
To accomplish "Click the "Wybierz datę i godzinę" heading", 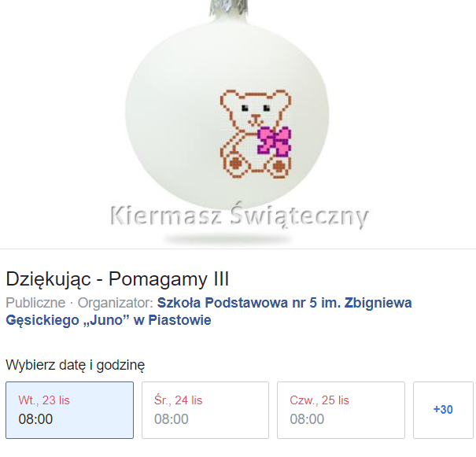I will pyautogui.click(x=76, y=365).
